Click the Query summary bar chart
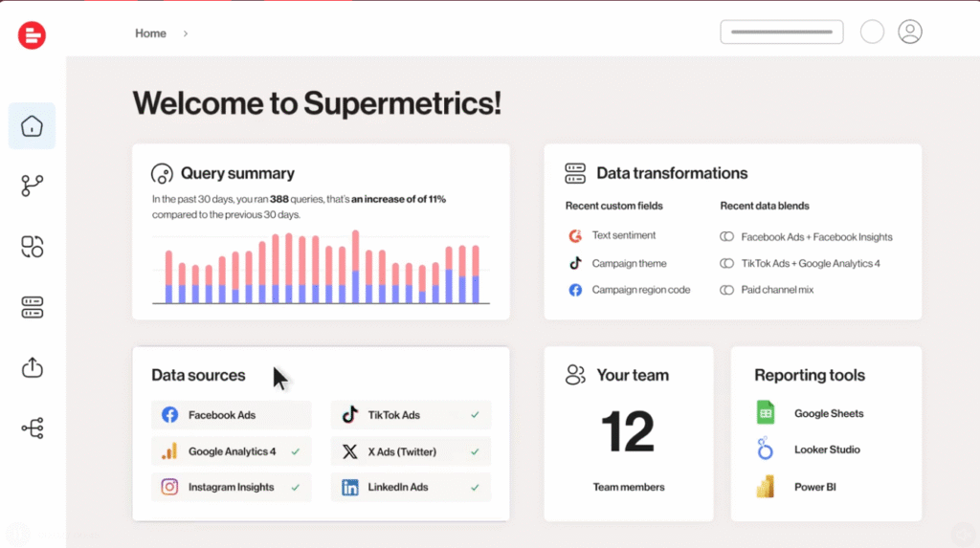 [321, 268]
